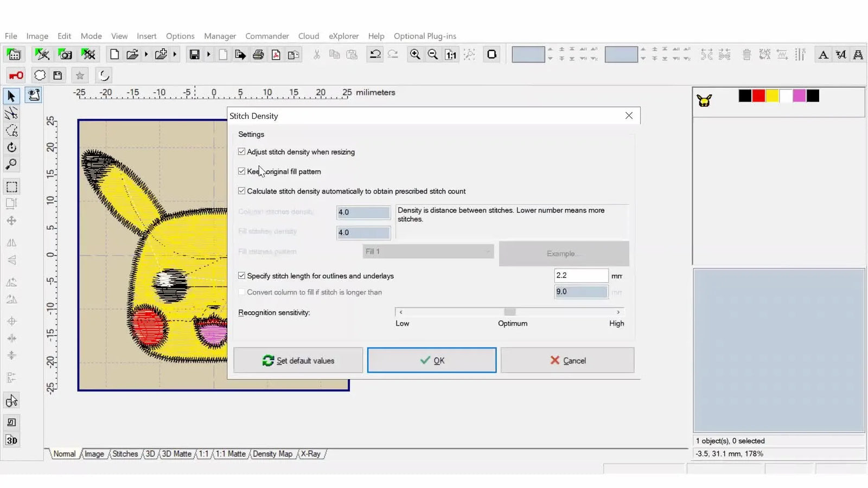Toggle Adjust stitch density when resizing

click(242, 152)
